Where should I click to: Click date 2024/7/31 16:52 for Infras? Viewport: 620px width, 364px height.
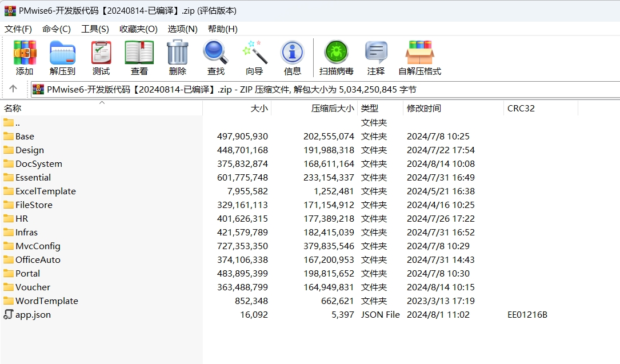[x=441, y=233]
